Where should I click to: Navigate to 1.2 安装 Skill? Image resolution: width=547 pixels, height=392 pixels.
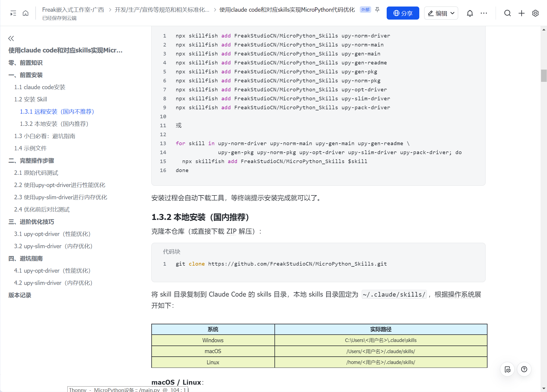click(30, 99)
